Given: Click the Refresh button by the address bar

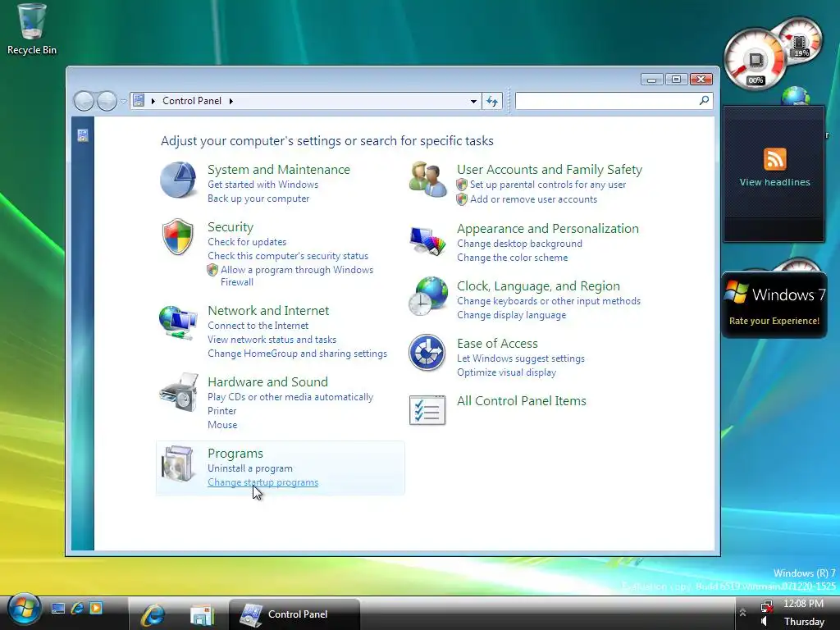Looking at the screenshot, I should coord(492,101).
